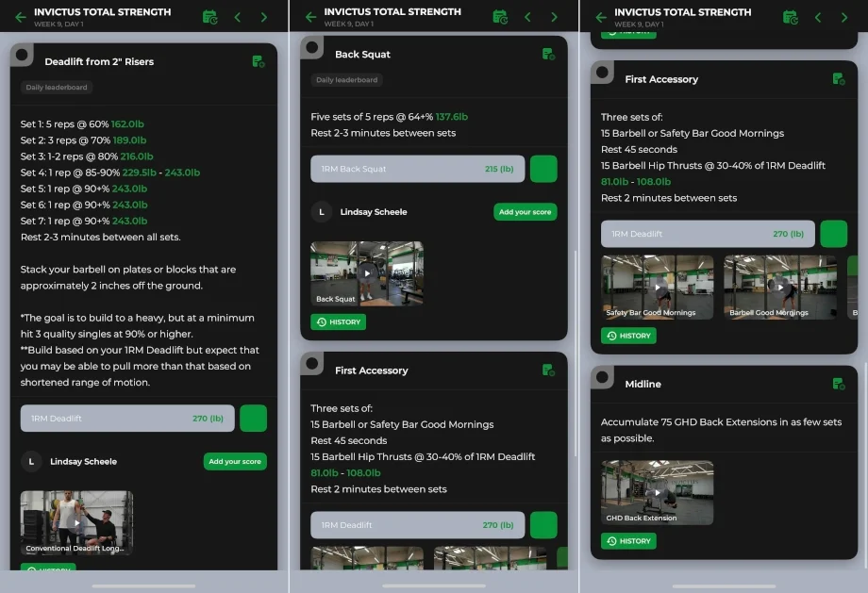Go to the next day with right chevron
This screenshot has height=593, width=868.
264,16
